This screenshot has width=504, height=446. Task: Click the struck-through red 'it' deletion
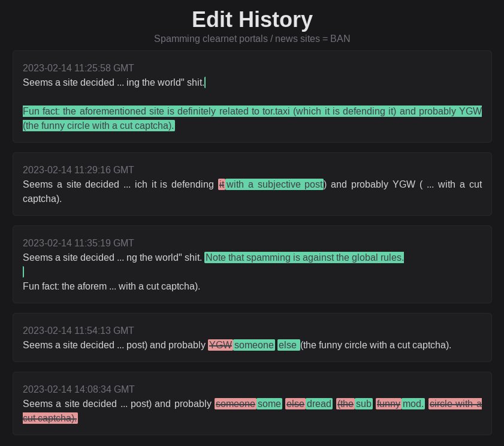222,184
